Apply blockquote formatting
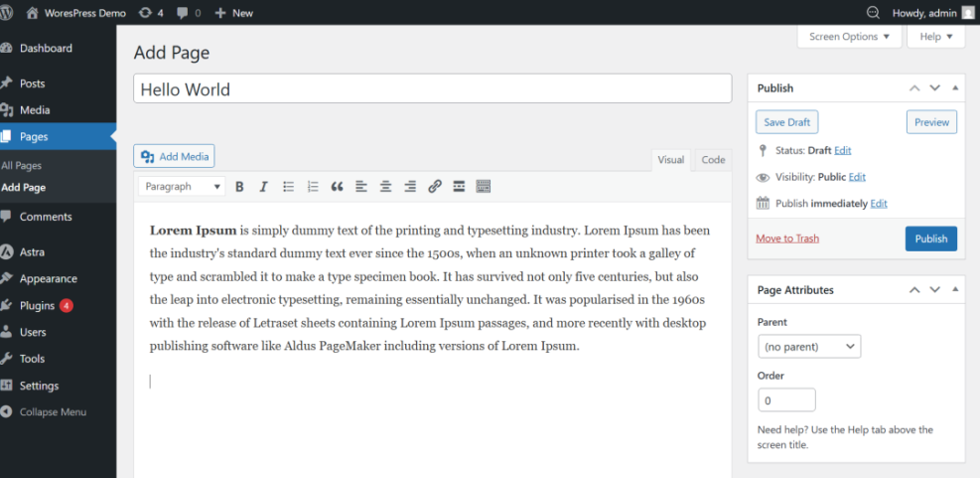This screenshot has height=478, width=980. 337,187
